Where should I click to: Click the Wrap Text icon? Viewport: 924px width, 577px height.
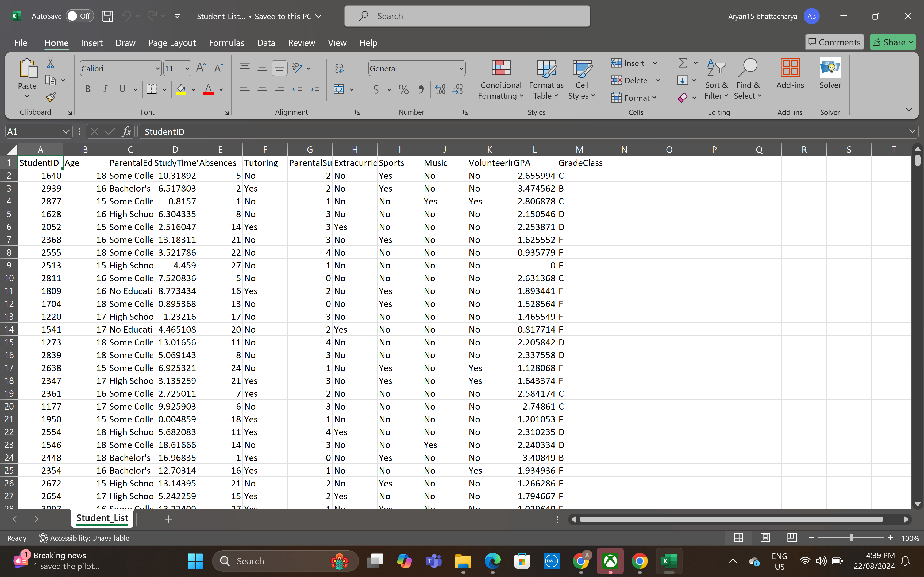[x=339, y=68]
